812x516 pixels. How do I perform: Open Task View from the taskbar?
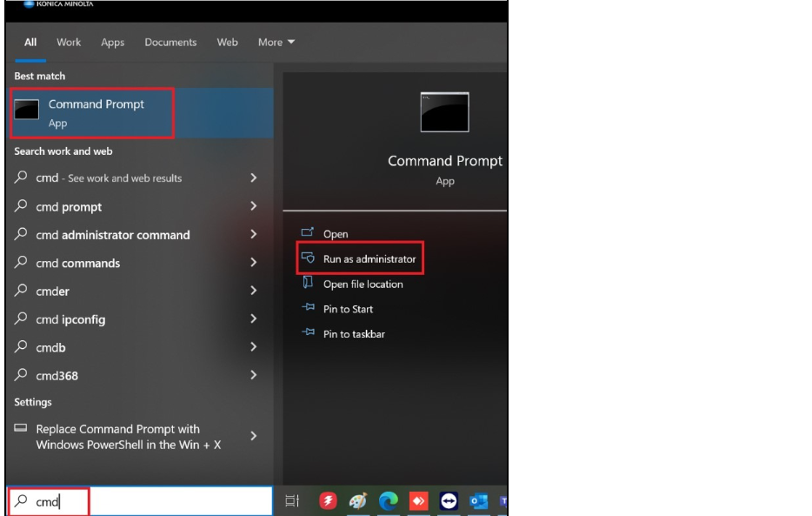pos(292,501)
